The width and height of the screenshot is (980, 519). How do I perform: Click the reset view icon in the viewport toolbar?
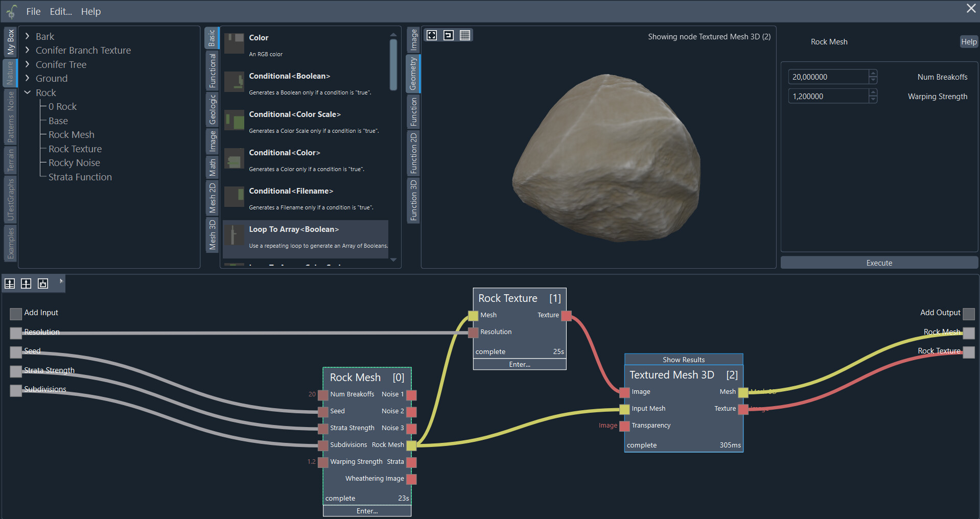click(448, 35)
